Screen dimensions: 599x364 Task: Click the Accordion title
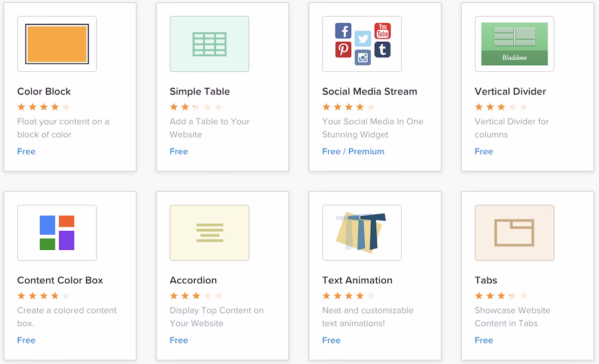[193, 280]
